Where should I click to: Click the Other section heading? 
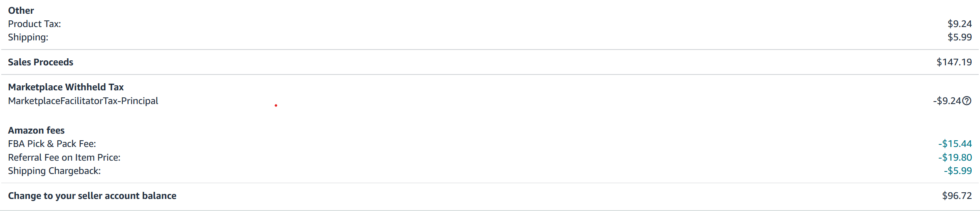coord(21,10)
